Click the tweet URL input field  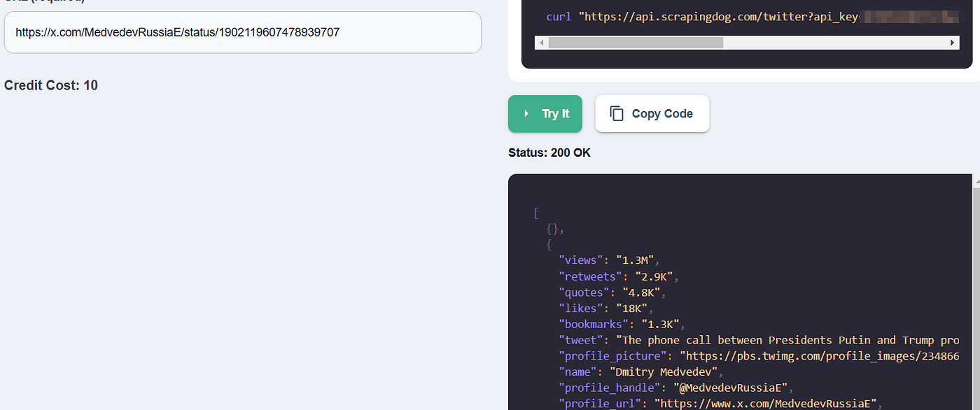point(242,32)
